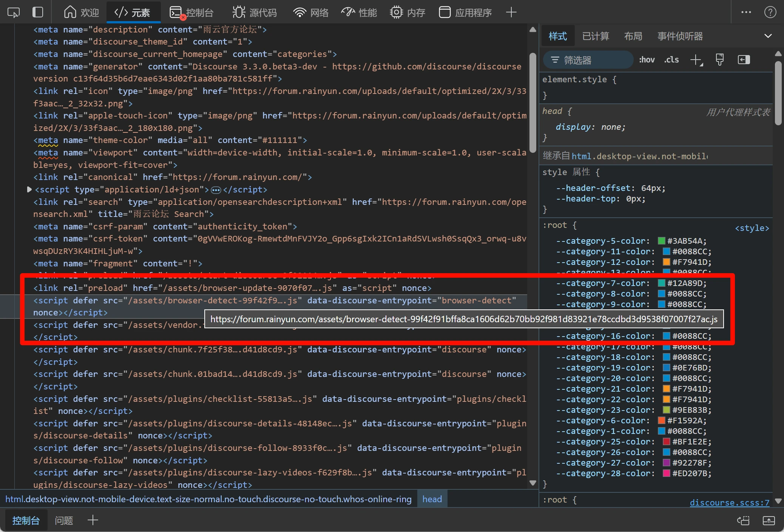Open DevTools help icon
This screenshot has width=784, height=532.
[x=770, y=12]
